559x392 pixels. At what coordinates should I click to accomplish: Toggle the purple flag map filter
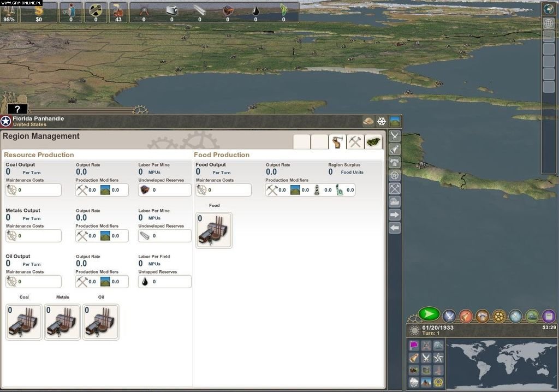coord(414,346)
